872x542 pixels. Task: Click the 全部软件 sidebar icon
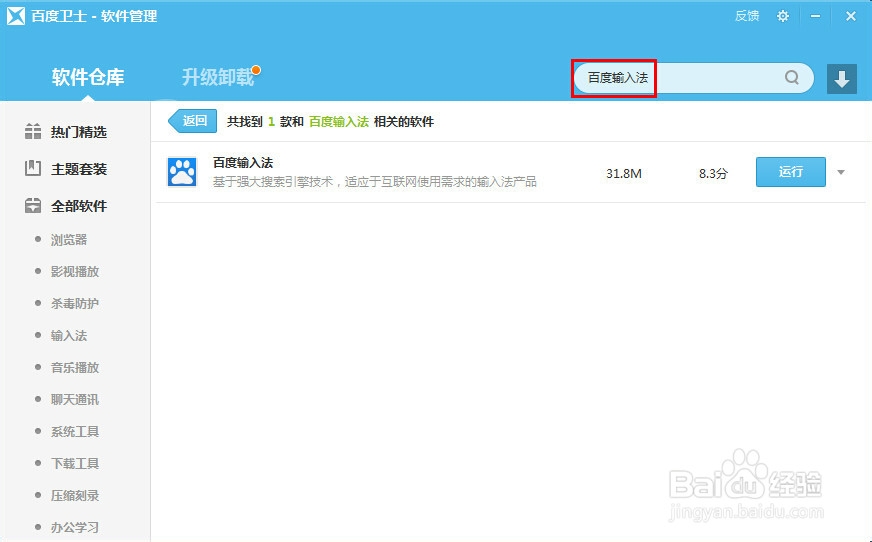click(33, 206)
